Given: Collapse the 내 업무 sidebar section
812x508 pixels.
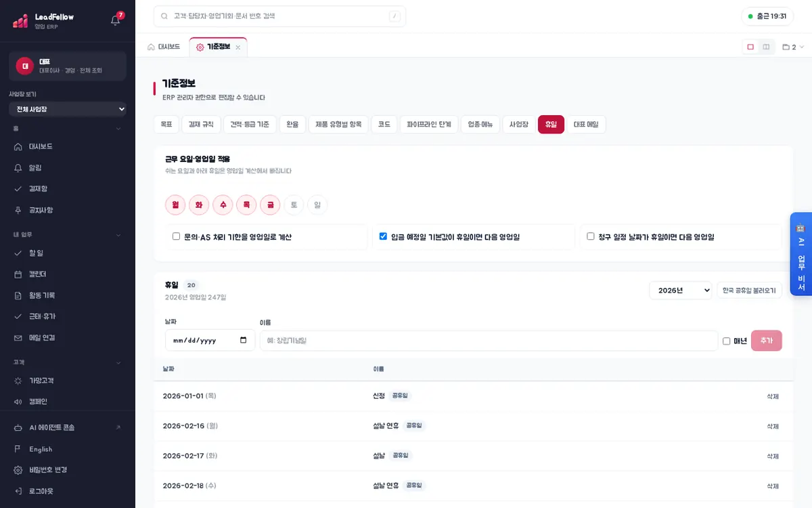Looking at the screenshot, I should [x=118, y=234].
